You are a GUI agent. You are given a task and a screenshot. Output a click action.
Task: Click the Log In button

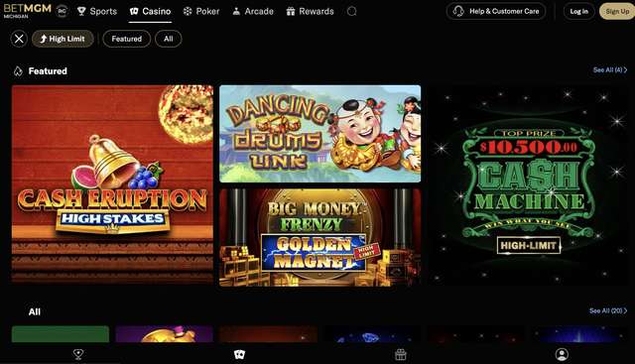579,11
